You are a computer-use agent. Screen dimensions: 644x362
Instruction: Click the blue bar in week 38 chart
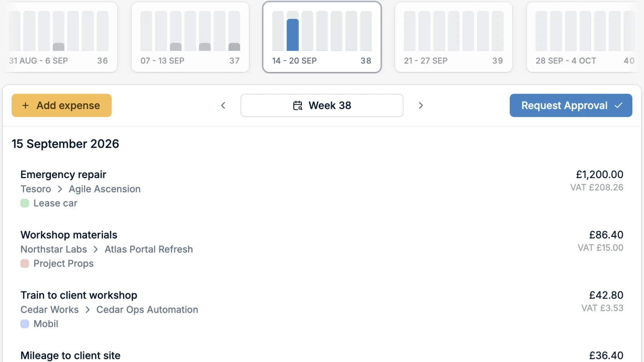(293, 35)
